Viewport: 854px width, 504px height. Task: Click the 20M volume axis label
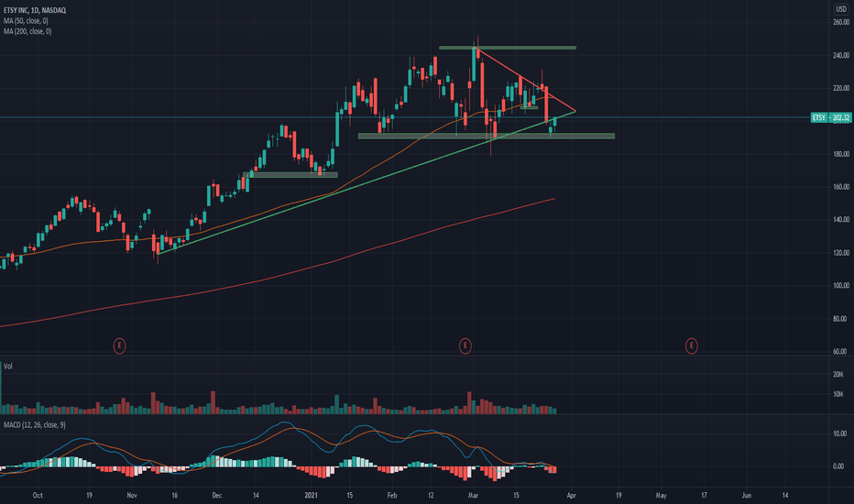[x=838, y=374]
